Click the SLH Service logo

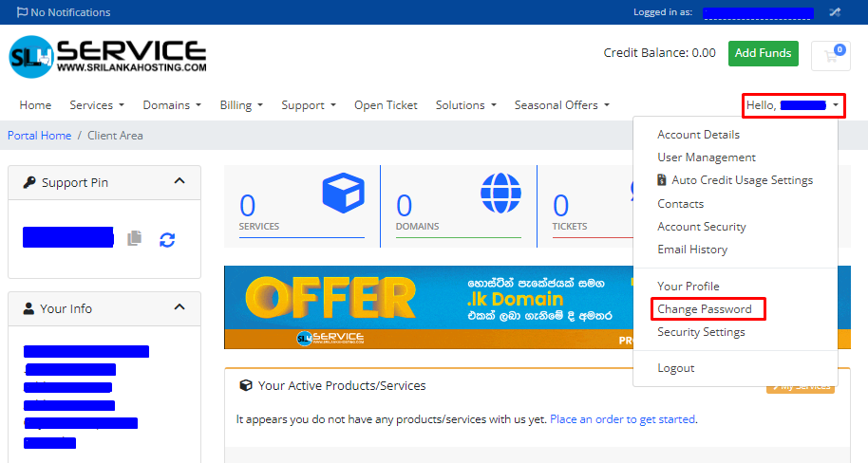107,57
